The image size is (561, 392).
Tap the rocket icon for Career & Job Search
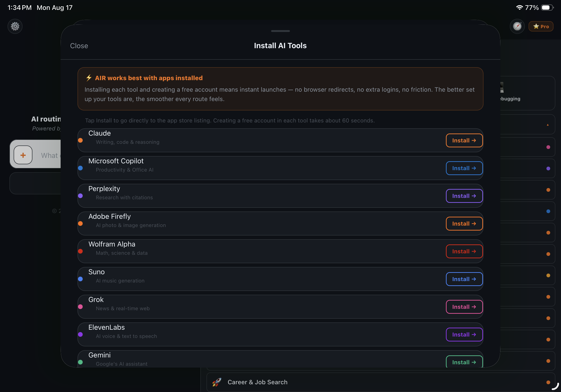pos(217,382)
